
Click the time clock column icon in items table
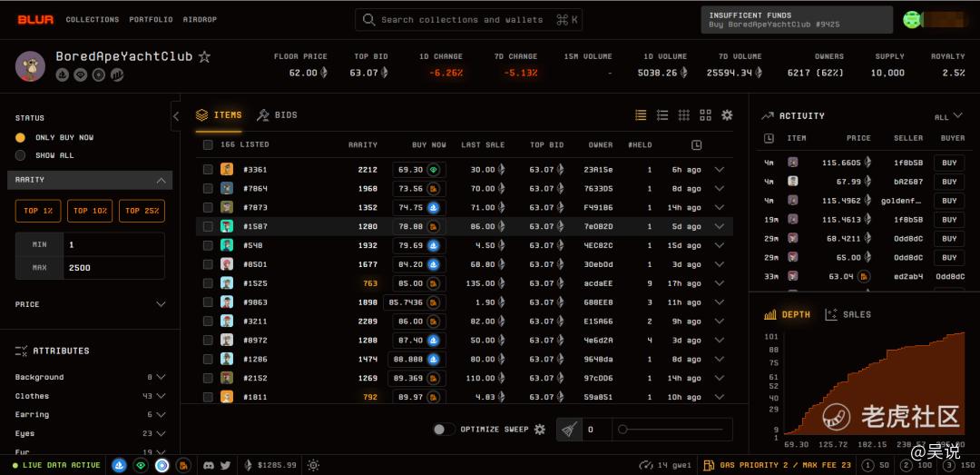coord(696,144)
